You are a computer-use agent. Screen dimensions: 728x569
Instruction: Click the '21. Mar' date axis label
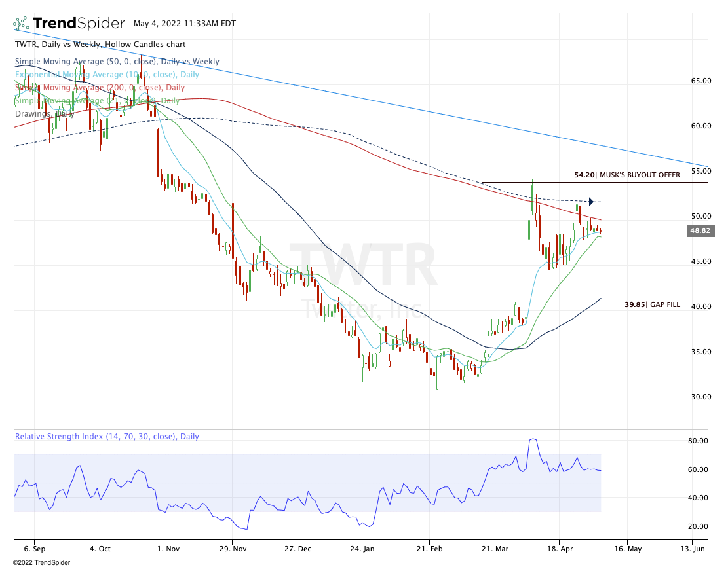coord(495,549)
